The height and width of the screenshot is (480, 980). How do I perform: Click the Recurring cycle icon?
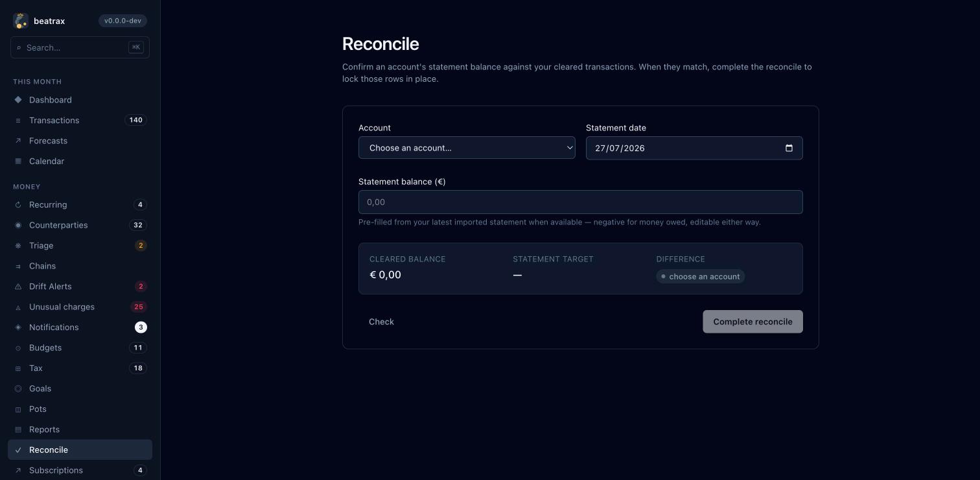coord(18,205)
